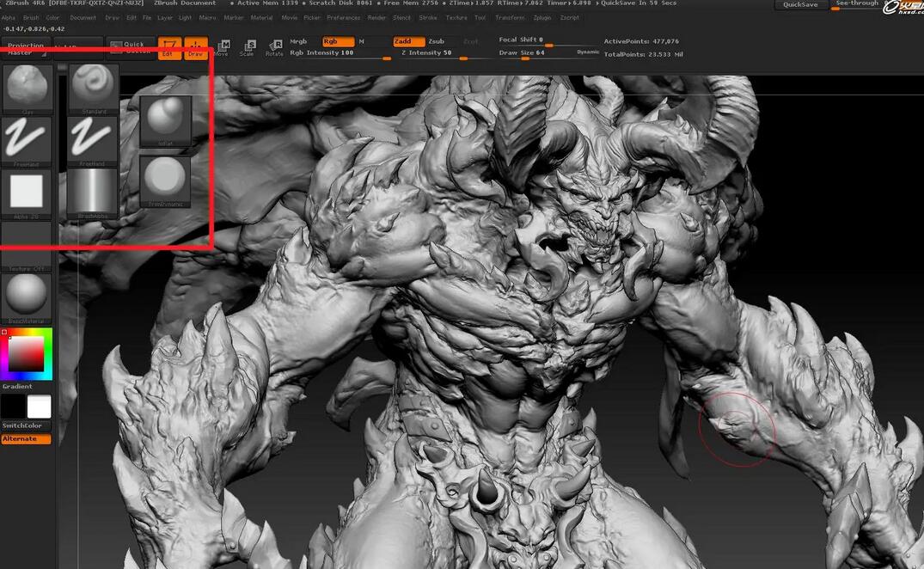Open the Brush menu
Screen dimensions: 924x569
pos(31,18)
